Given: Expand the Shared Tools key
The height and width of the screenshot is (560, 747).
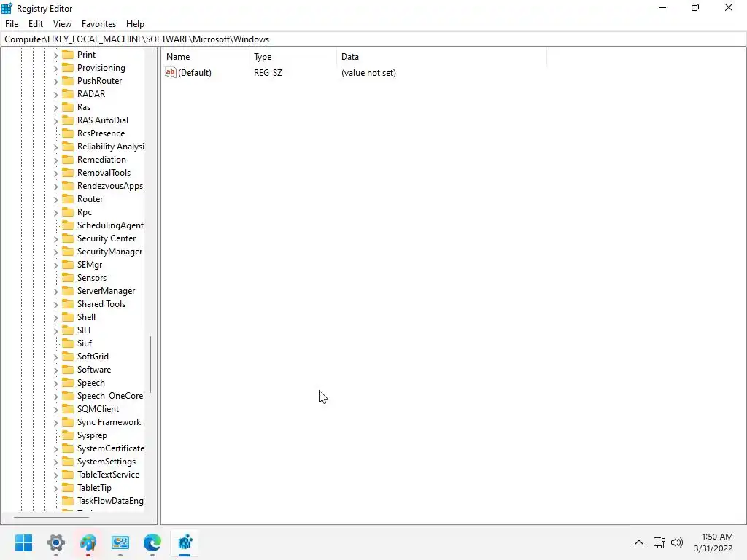Looking at the screenshot, I should click(55, 304).
